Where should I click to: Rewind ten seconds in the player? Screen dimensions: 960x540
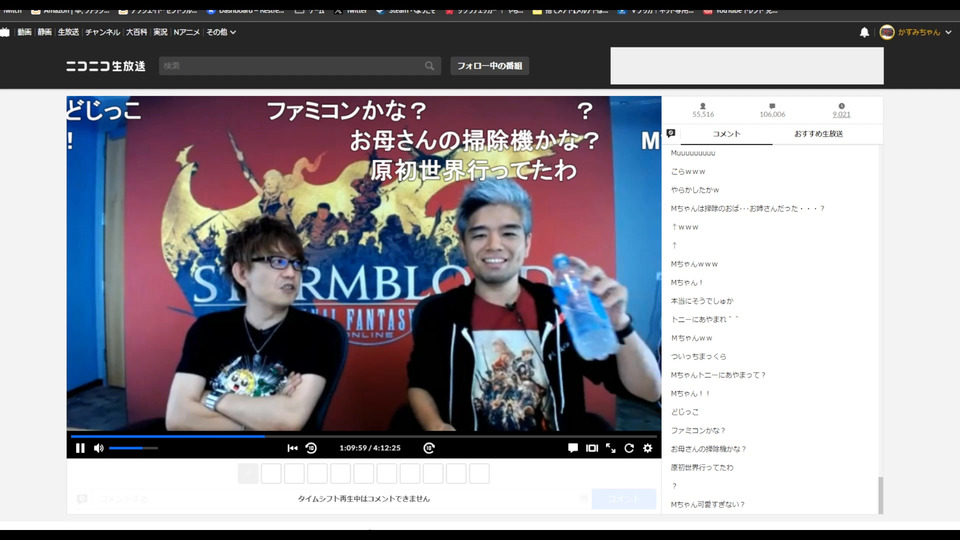[311, 448]
